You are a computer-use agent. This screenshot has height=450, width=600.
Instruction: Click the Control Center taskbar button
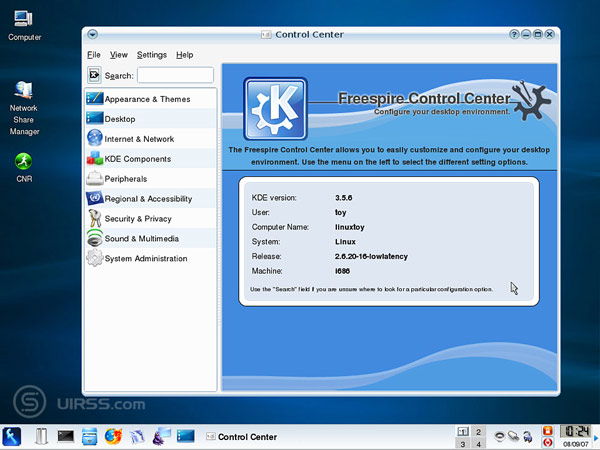click(238, 436)
